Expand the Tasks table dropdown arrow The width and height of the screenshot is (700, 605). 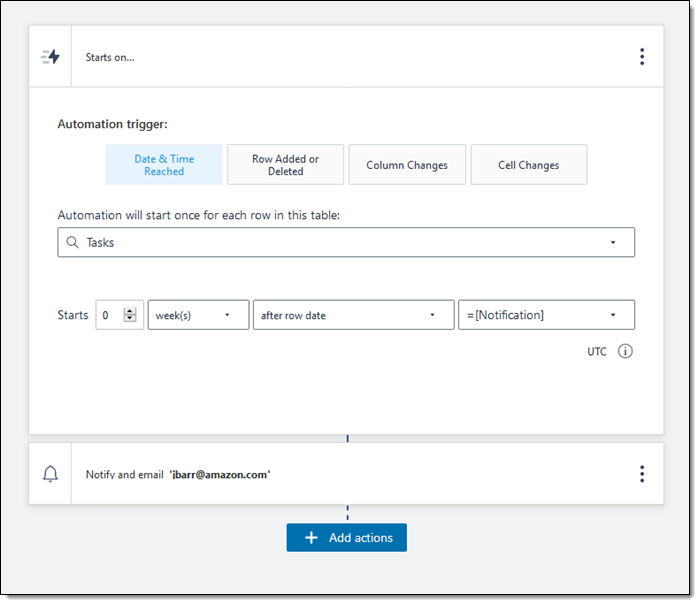pyautogui.click(x=612, y=243)
